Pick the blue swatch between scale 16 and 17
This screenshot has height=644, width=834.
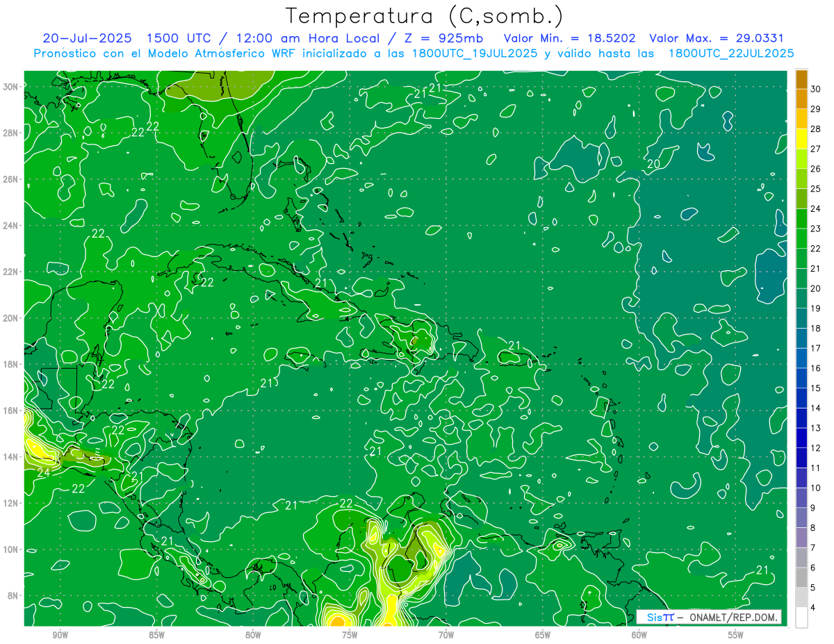click(x=802, y=358)
